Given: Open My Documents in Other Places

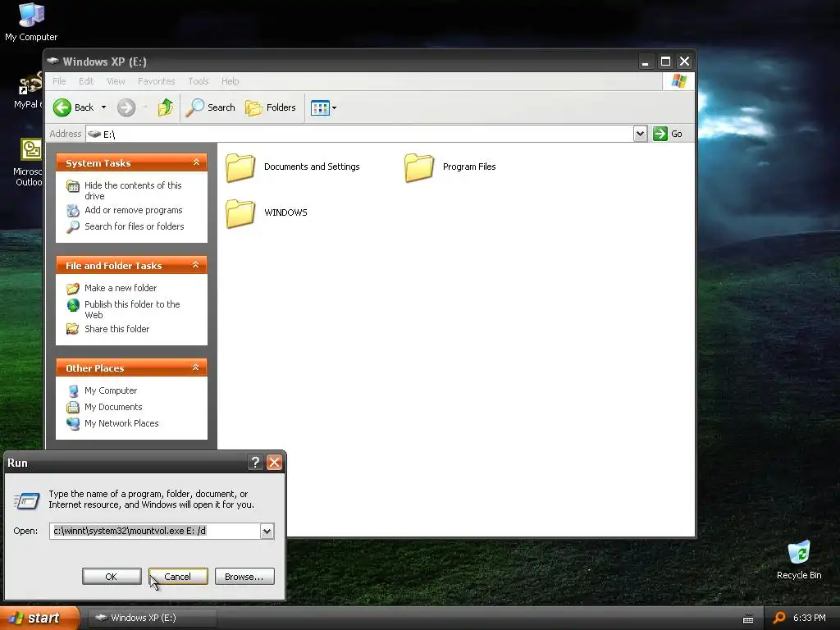Looking at the screenshot, I should pos(113,407).
